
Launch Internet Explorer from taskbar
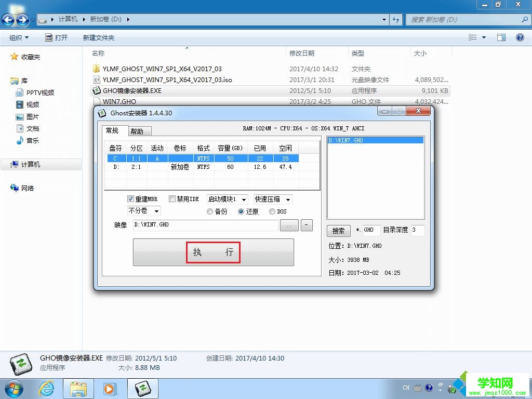coord(46,388)
